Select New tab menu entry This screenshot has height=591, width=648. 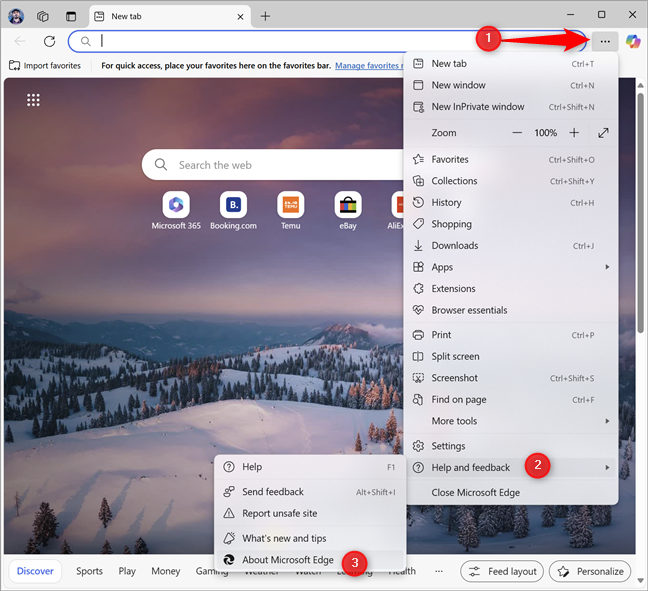click(511, 64)
